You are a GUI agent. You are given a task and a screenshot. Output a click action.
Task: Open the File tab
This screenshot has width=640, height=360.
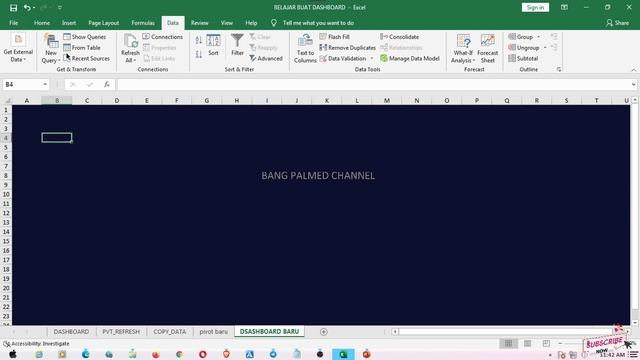click(x=13, y=23)
